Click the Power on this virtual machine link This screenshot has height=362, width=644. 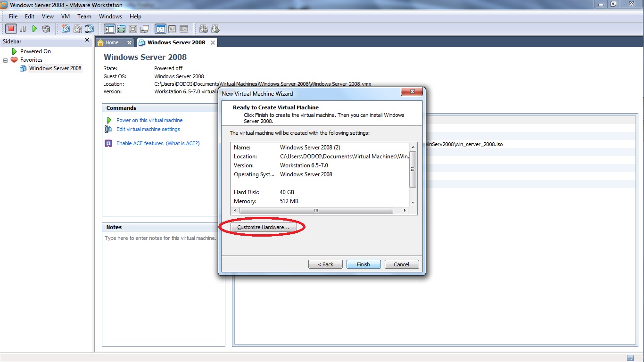tap(149, 120)
